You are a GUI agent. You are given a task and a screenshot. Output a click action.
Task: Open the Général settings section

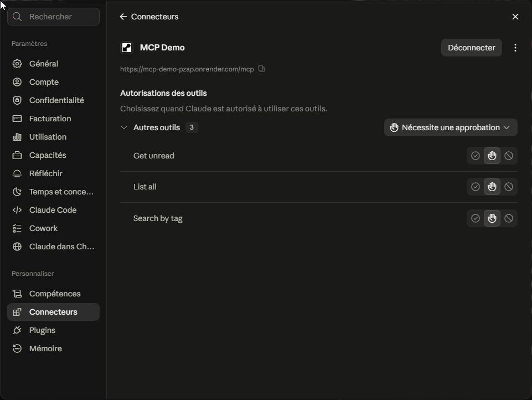tap(53, 64)
